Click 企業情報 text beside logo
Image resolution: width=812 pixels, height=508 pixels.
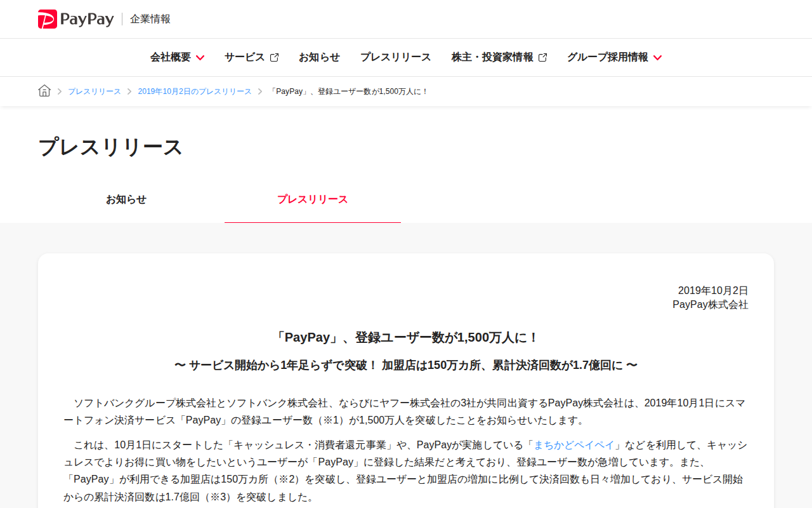[x=150, y=19]
